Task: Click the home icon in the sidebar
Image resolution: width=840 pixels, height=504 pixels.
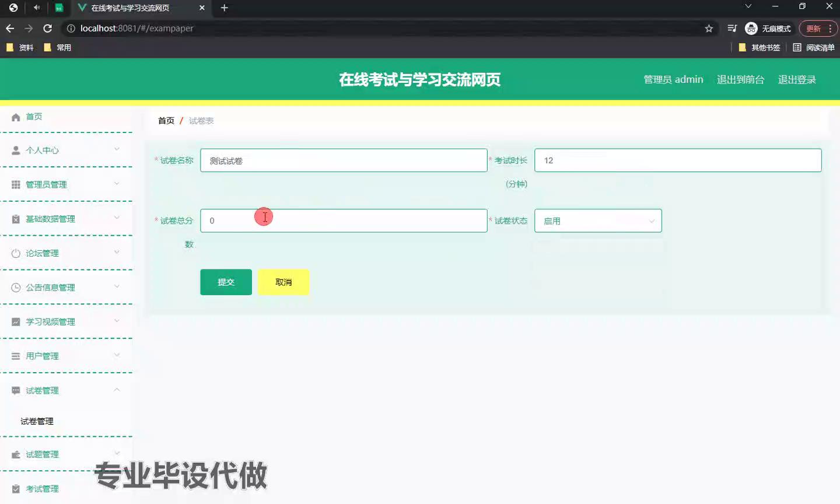Action: click(16, 117)
